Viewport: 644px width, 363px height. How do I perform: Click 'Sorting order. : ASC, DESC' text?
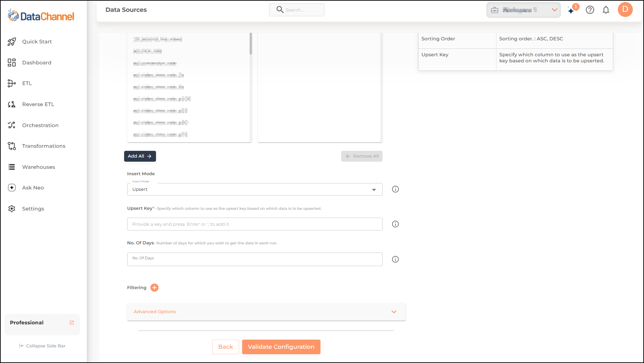531,39
